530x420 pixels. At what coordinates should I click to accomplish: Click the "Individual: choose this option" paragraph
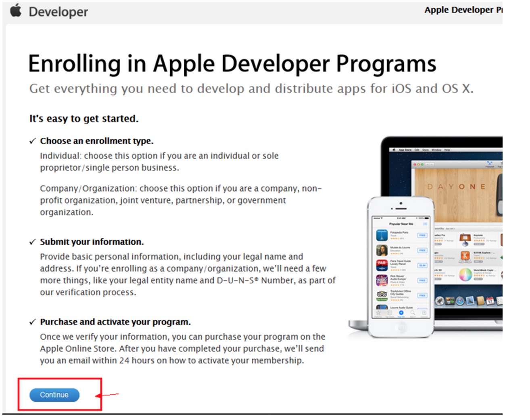tap(159, 162)
